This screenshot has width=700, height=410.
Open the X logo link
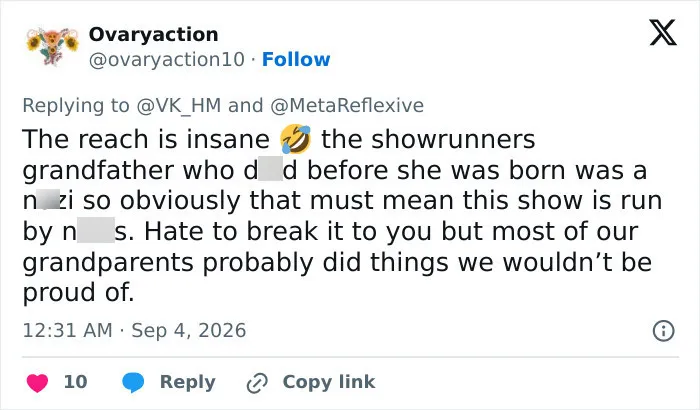(663, 33)
